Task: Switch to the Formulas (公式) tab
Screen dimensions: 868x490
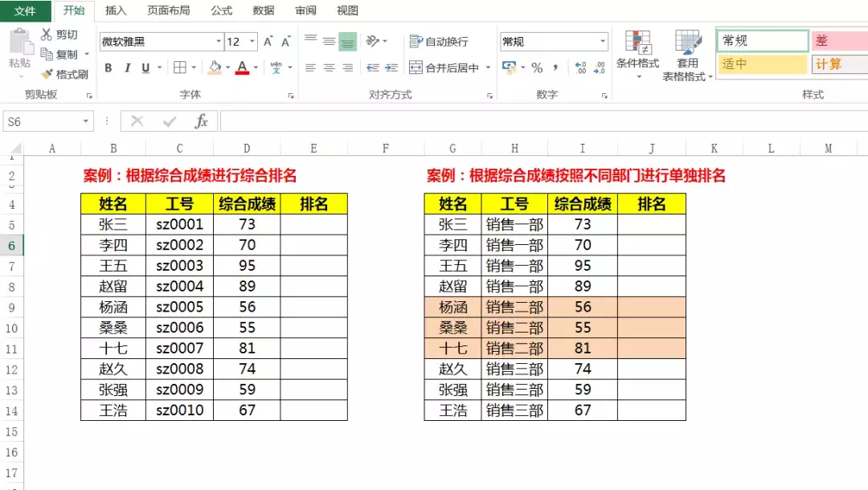Action: click(222, 10)
